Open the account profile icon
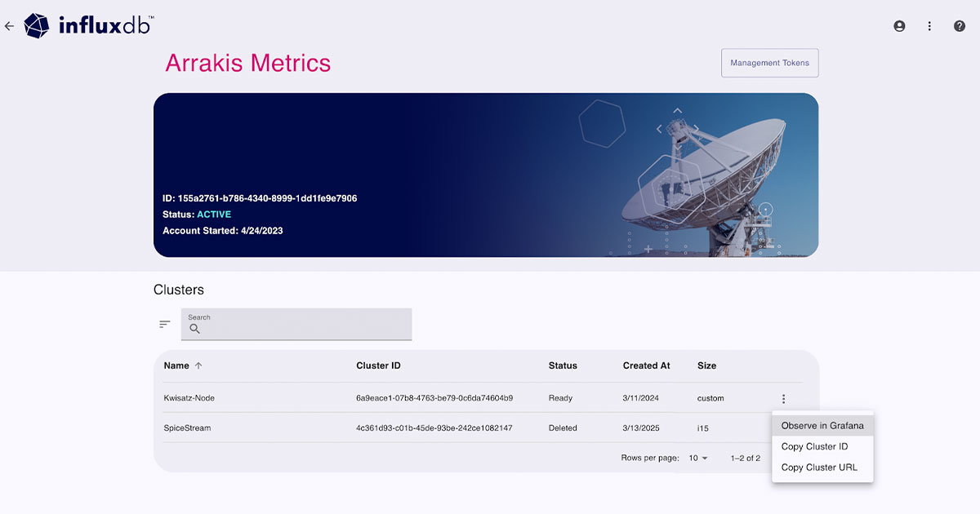The image size is (980, 514). click(x=899, y=25)
